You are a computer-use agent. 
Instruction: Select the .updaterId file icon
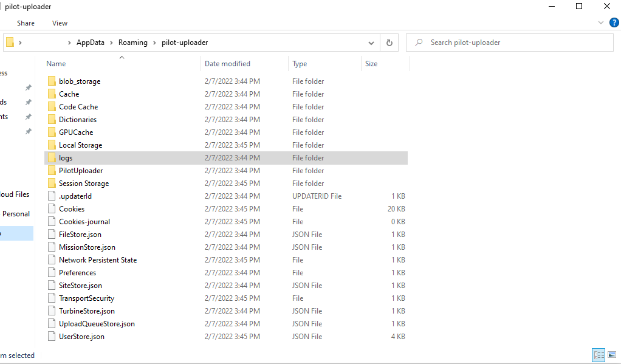(52, 196)
